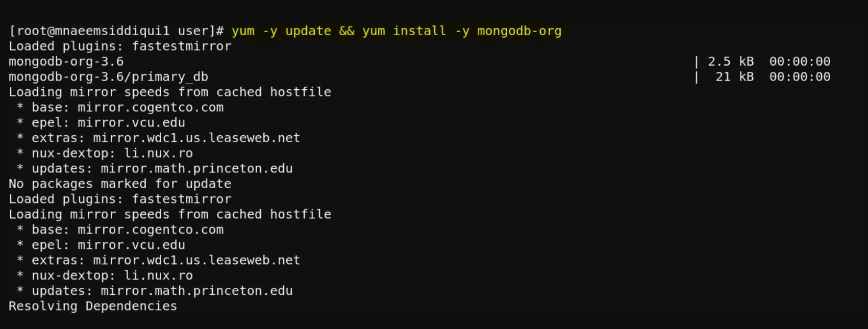This screenshot has width=868, height=329.
Task: Click the 2.5 kB download size
Action: click(730, 62)
